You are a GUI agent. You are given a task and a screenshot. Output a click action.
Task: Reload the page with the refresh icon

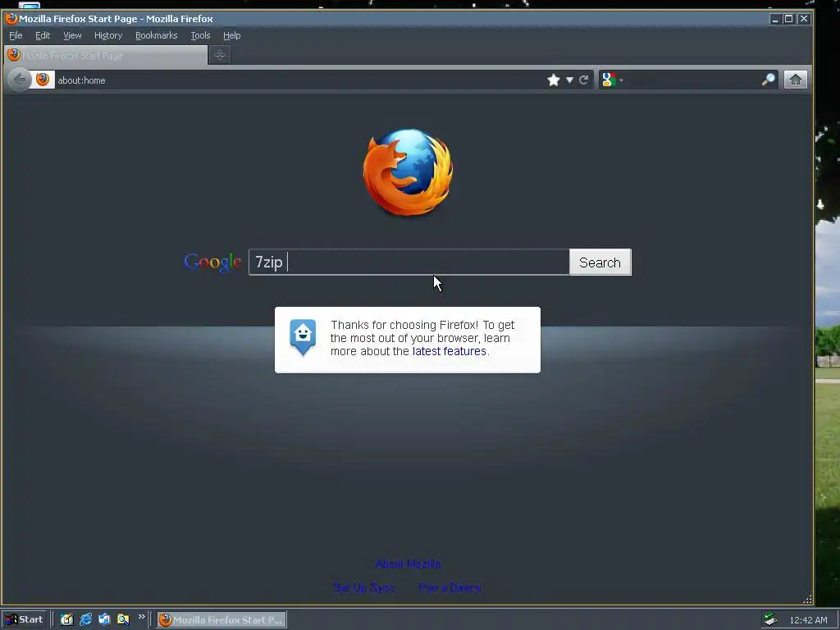coord(584,80)
